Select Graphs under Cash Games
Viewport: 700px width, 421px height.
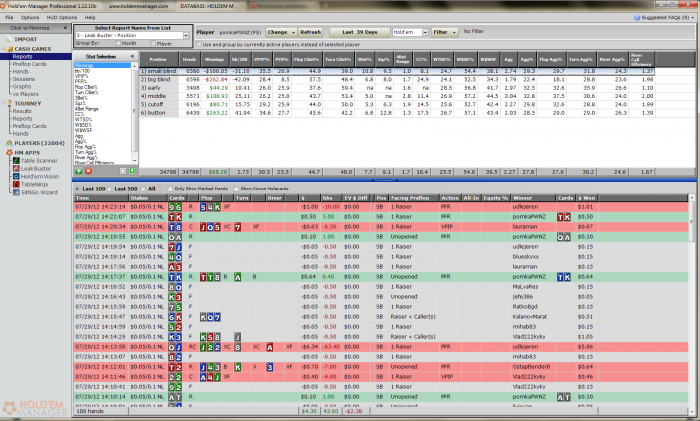point(21,87)
